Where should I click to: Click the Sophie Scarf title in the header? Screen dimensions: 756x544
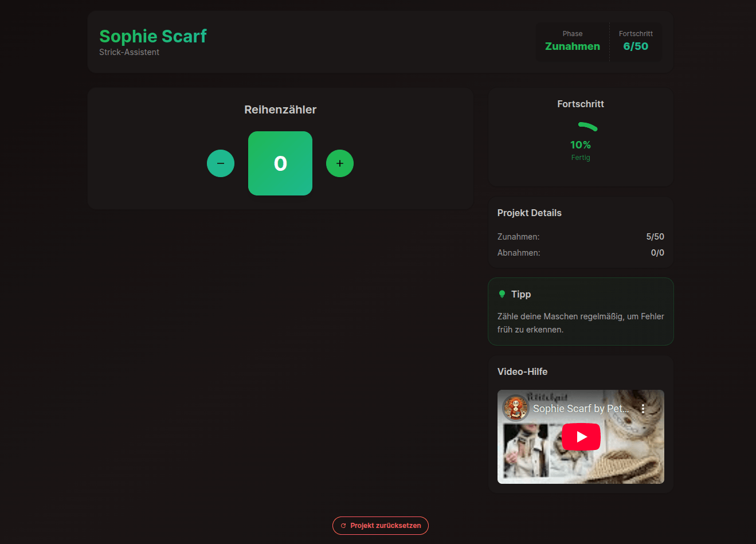153,36
